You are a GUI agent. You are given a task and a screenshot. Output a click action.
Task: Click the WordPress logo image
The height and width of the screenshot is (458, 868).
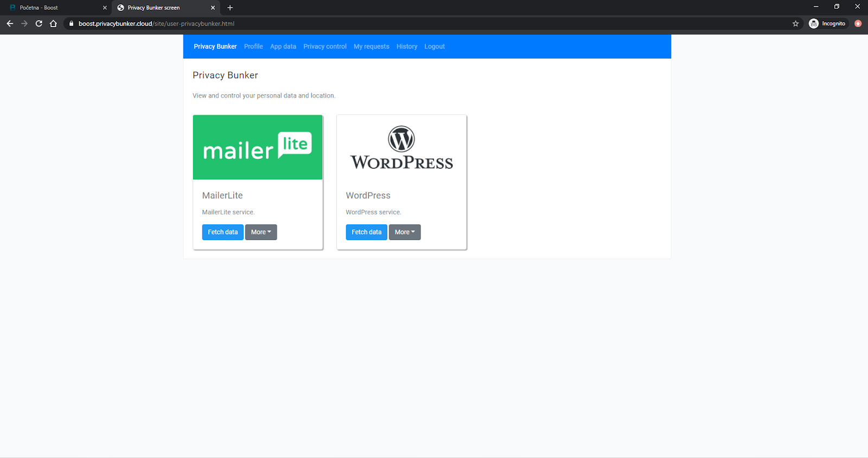click(x=401, y=147)
